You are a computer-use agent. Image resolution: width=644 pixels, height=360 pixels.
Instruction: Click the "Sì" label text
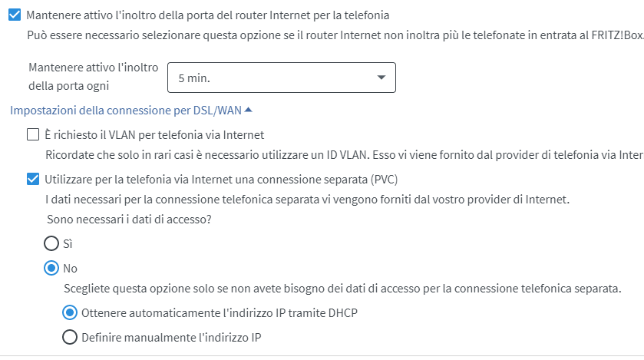pos(68,243)
